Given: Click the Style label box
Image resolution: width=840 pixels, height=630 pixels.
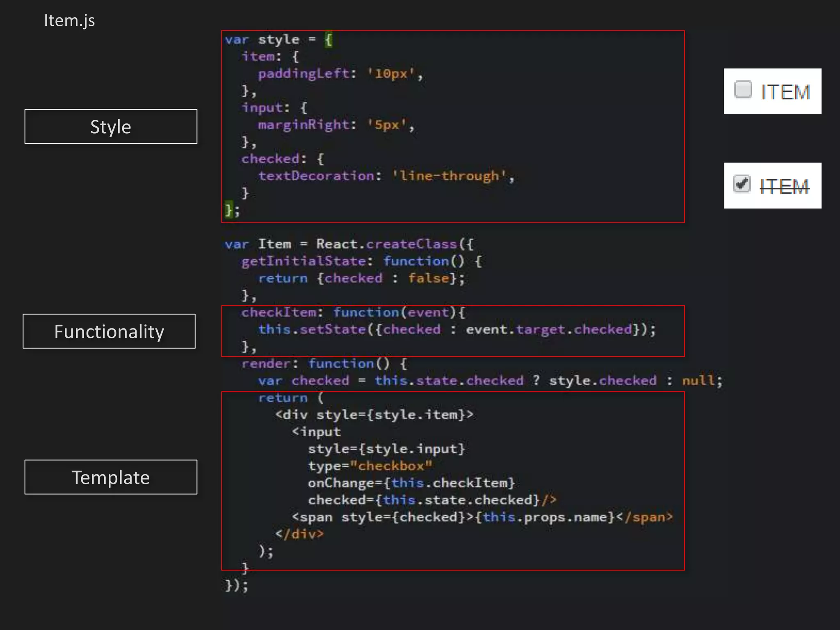Looking at the screenshot, I should (111, 127).
